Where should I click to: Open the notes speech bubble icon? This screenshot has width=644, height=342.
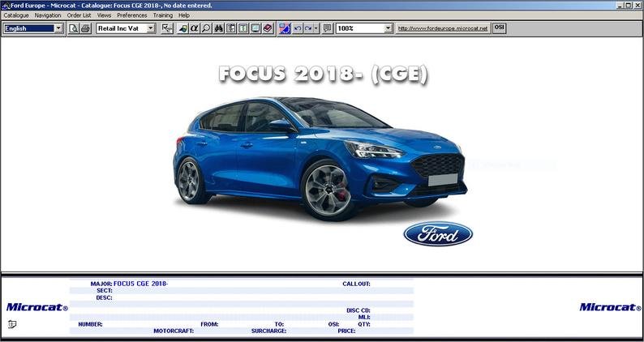pyautogui.click(x=328, y=28)
